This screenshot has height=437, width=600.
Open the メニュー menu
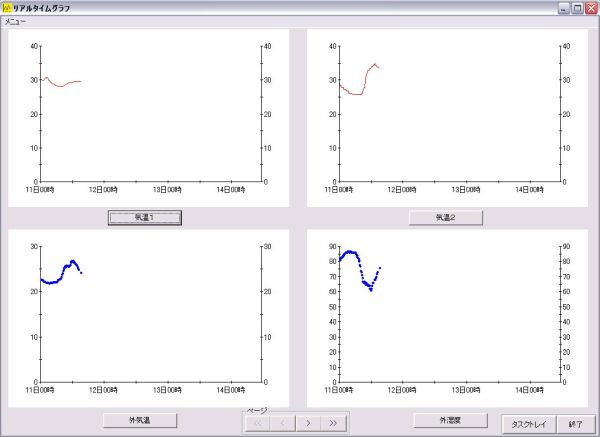pos(14,21)
